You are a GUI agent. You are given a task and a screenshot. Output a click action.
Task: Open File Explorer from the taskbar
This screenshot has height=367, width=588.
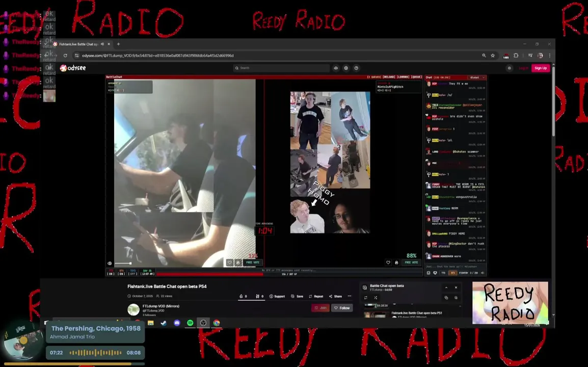tap(151, 323)
